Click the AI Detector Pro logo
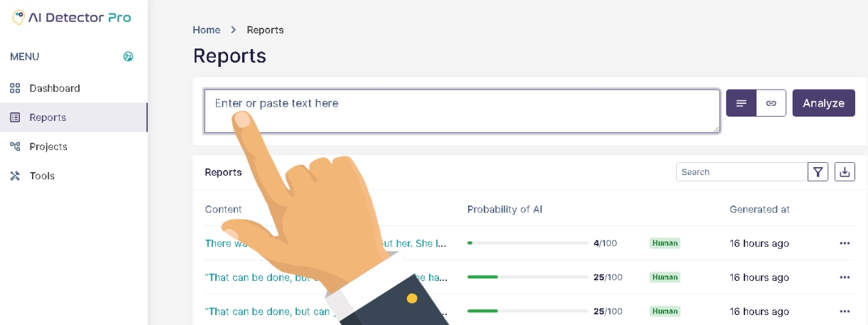Image resolution: width=868 pixels, height=325 pixels. click(72, 17)
